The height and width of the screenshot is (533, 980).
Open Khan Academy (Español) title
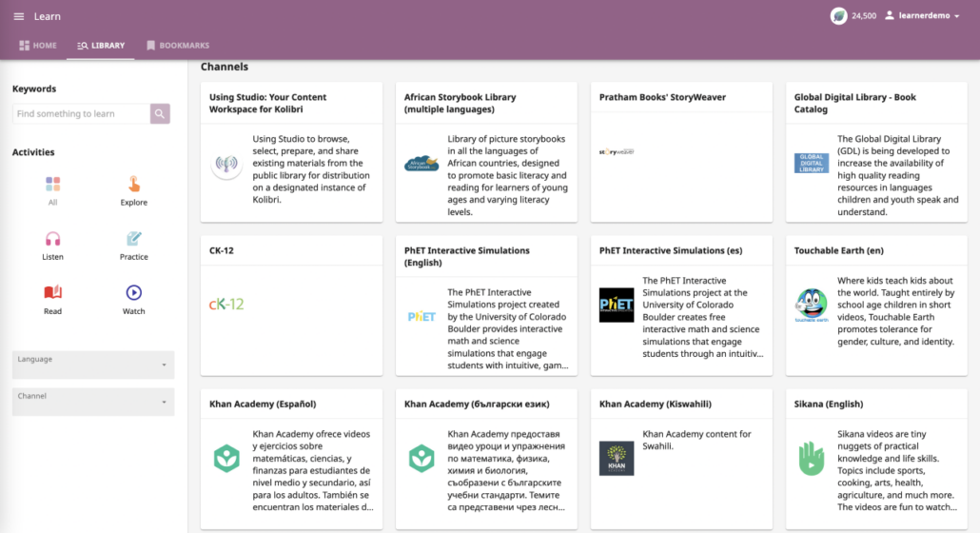coord(263,405)
